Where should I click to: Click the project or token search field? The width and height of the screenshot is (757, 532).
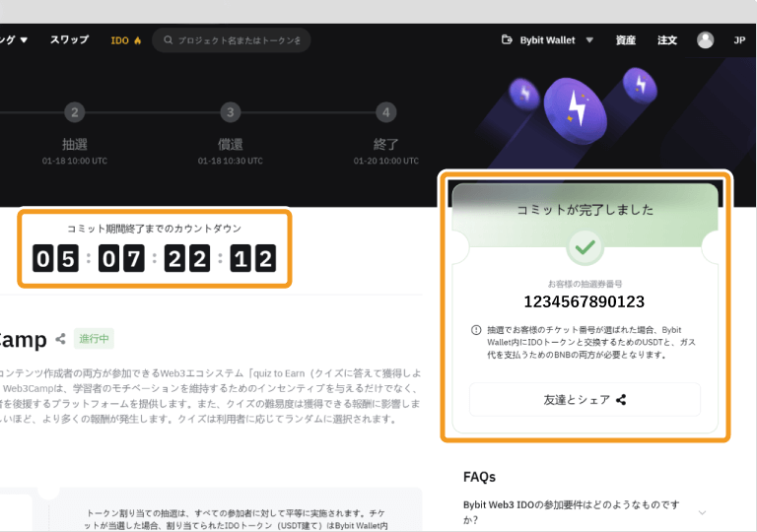pyautogui.click(x=232, y=40)
